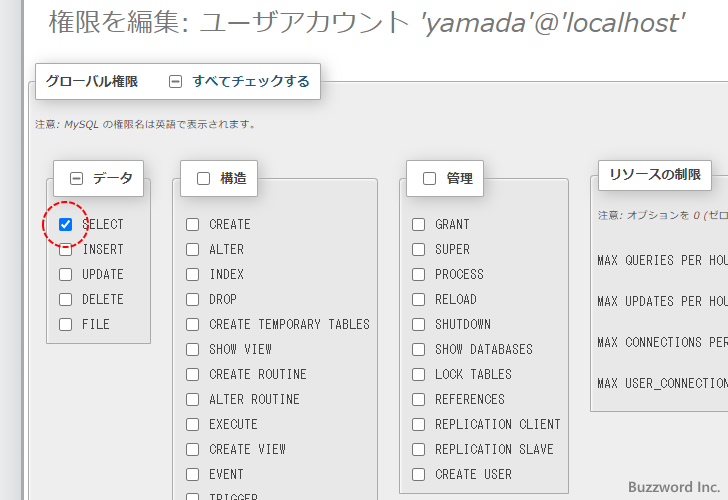Viewport: 728px width, 500px height.
Task: Tick the DELETE privilege checkbox
Action: [66, 300]
